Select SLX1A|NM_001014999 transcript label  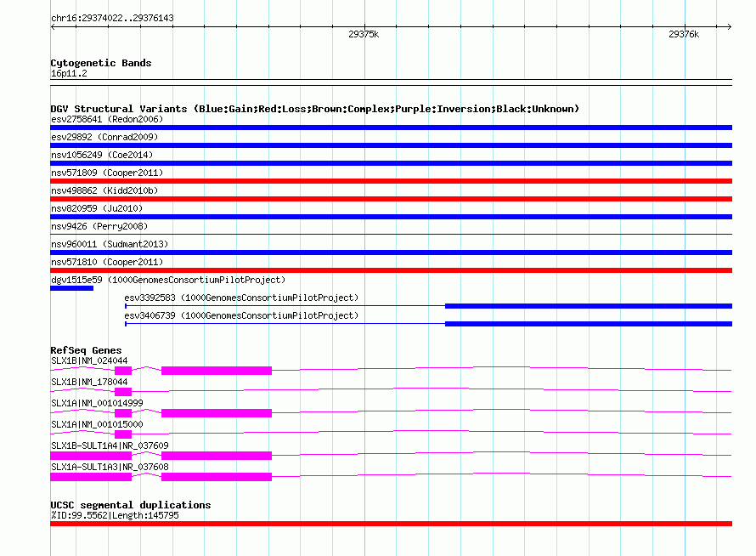97,404
